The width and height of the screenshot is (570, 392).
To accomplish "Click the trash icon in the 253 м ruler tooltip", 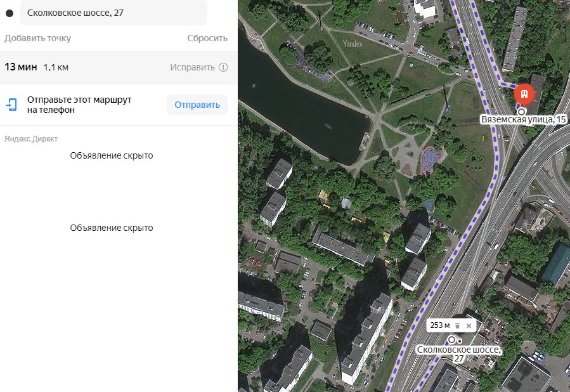I will [458, 325].
